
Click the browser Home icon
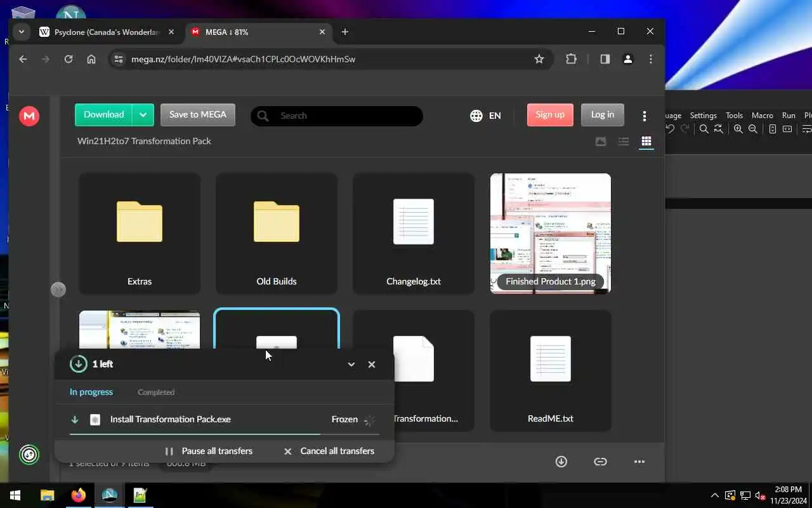[x=91, y=59]
